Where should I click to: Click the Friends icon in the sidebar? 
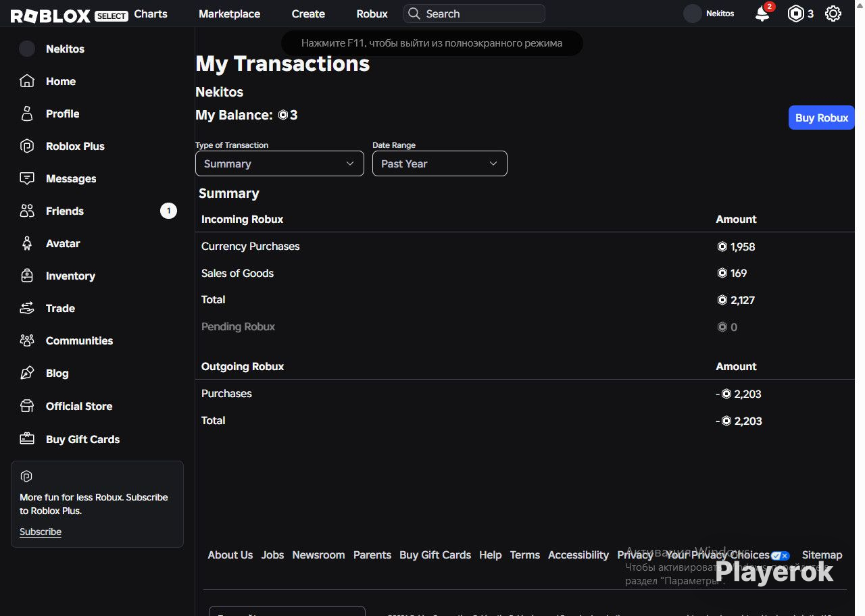[27, 211]
